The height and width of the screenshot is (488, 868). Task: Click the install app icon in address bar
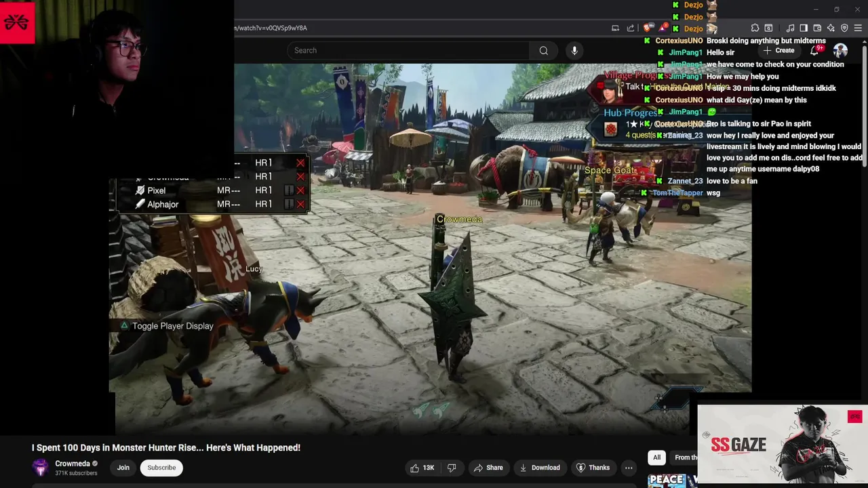(x=615, y=28)
